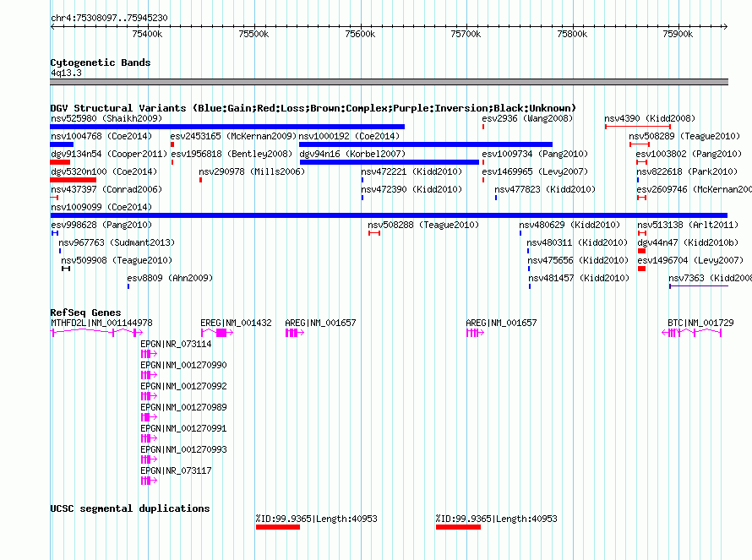Click the esv2453165 (McKernan2009) label
Screen dimensions: 752x560
(233, 136)
